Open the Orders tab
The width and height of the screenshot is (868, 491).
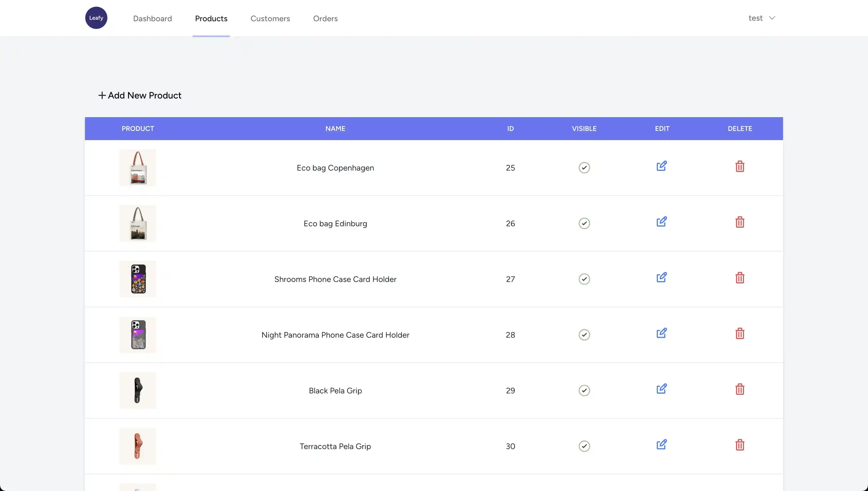[x=325, y=19]
